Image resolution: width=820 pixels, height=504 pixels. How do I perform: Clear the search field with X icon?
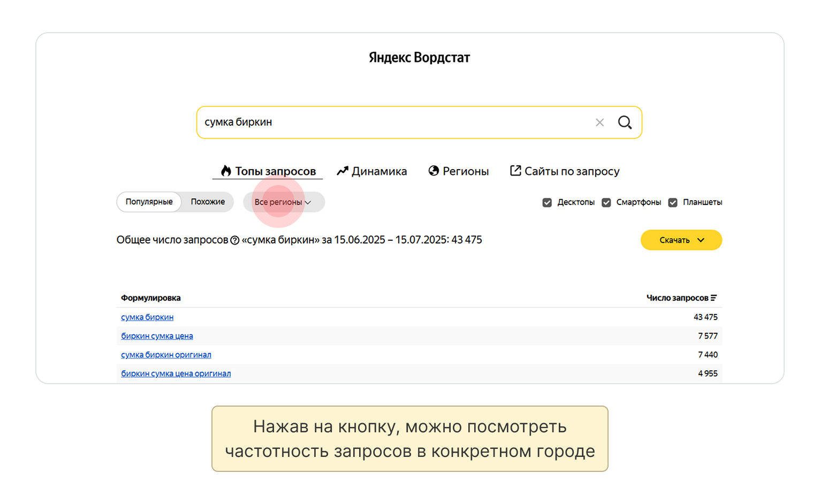599,123
